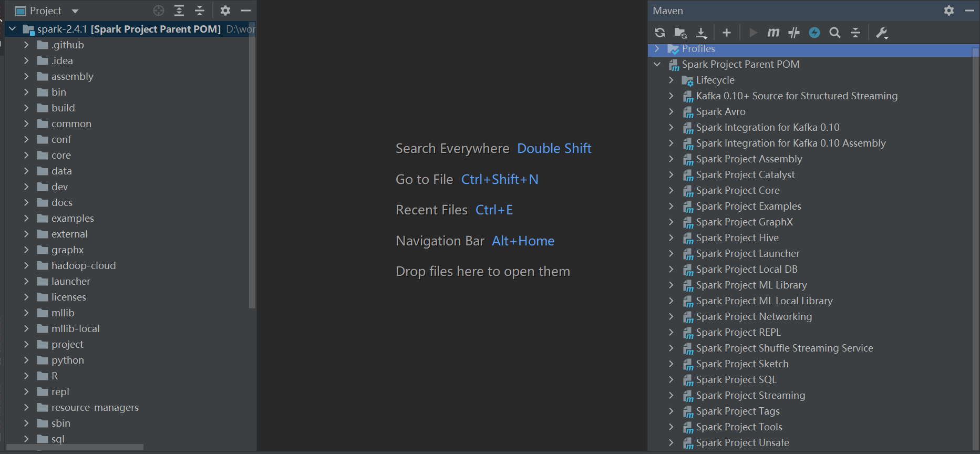Run Maven build play icon

pyautogui.click(x=753, y=33)
